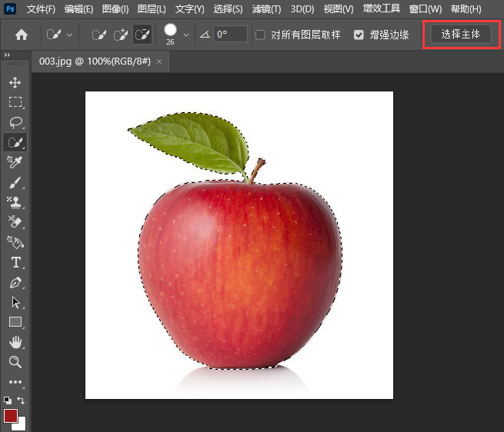The image size is (504, 432).
Task: Select the Zoom tool
Action: [15, 362]
